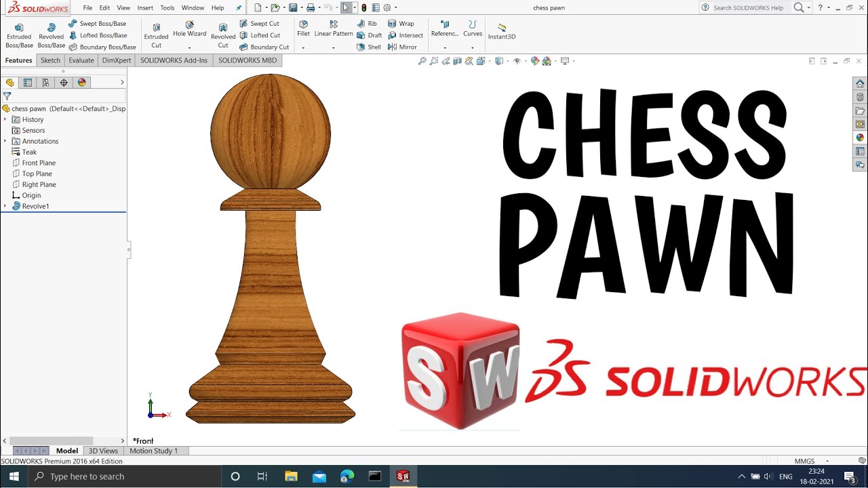The height and width of the screenshot is (488, 868).
Task: Expand the Annotations folder
Action: [x=5, y=141]
